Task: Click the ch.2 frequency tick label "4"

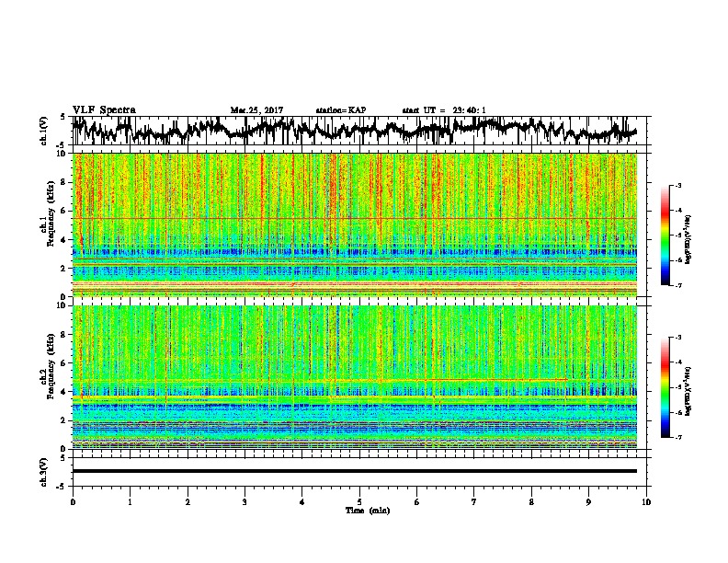Action: pyautogui.click(x=65, y=392)
